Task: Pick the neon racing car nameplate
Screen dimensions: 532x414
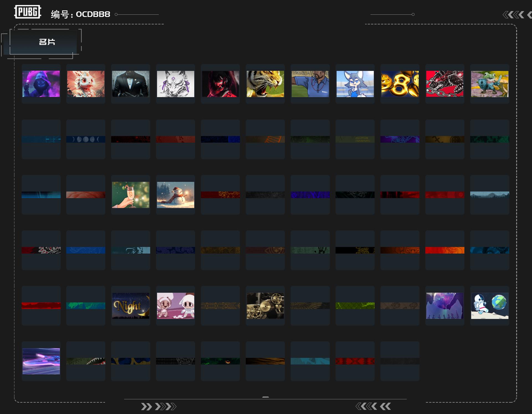Action: tap(41, 361)
